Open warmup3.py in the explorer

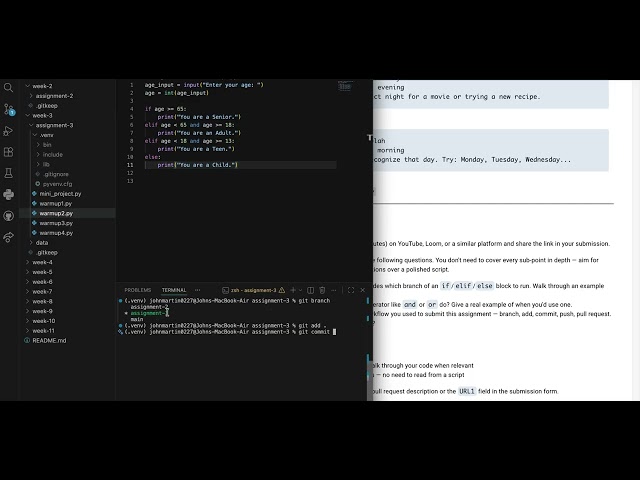point(69,223)
